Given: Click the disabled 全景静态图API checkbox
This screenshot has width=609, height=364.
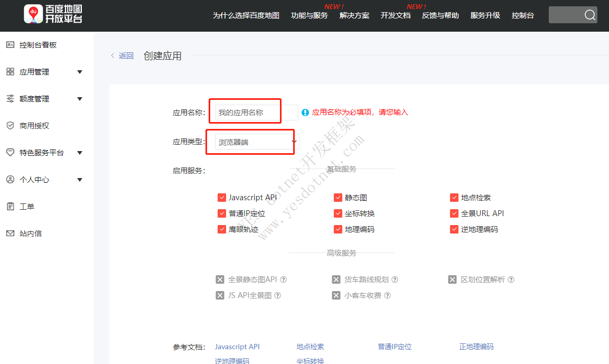Looking at the screenshot, I should pyautogui.click(x=220, y=279).
